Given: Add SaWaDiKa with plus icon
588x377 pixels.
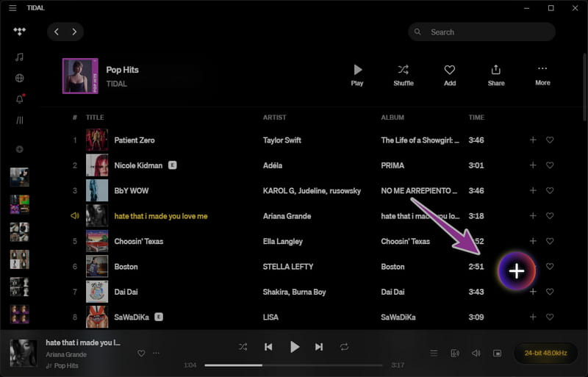Looking at the screenshot, I should [533, 317].
